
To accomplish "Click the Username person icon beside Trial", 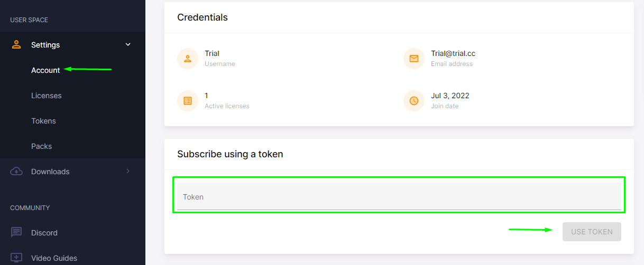I will click(188, 59).
